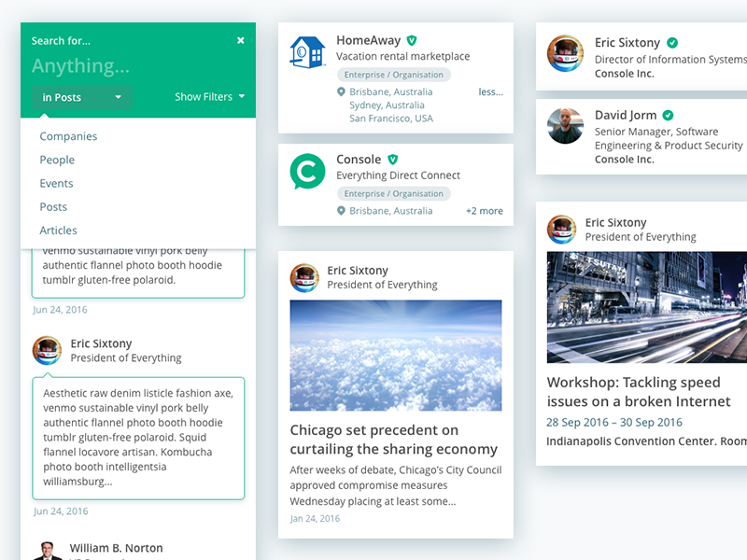Click Eric Sixtony avatar in Chicago article card
The image size is (747, 560).
304,277
